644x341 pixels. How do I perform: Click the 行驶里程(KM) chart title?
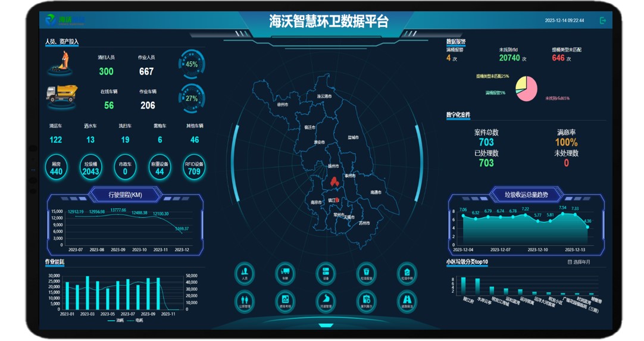(125, 195)
